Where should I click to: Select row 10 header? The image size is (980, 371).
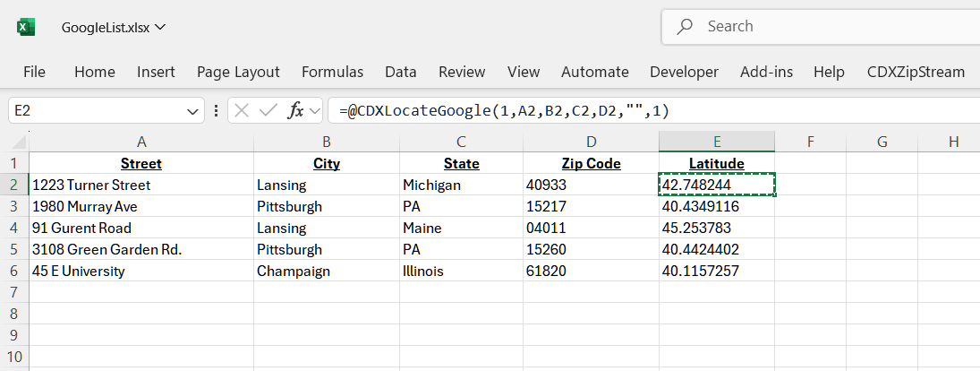point(14,358)
